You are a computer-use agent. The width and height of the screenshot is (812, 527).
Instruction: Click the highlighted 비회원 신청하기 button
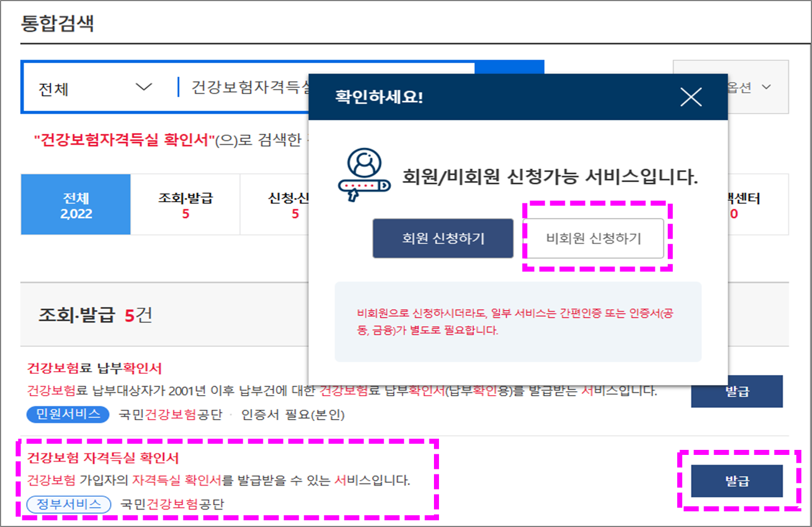[x=594, y=238]
